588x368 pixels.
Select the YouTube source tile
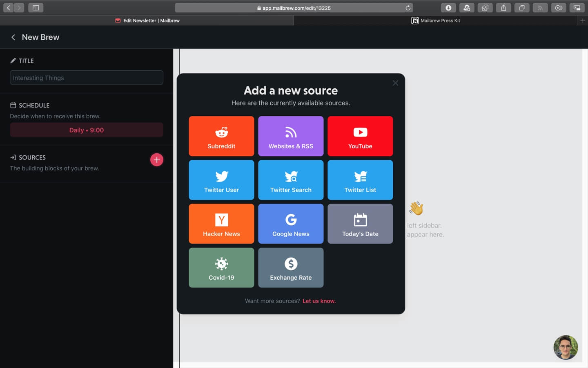pos(360,136)
